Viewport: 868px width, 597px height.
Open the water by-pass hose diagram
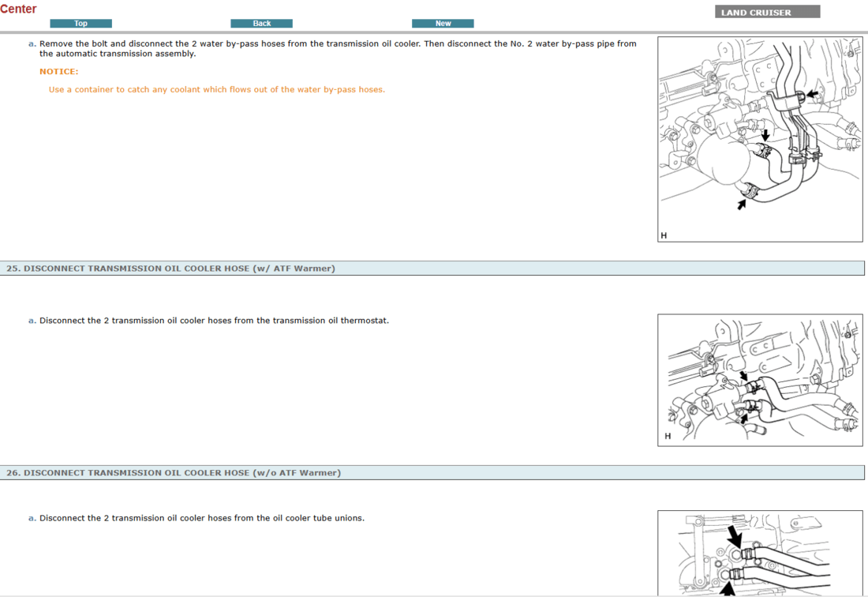(x=760, y=140)
